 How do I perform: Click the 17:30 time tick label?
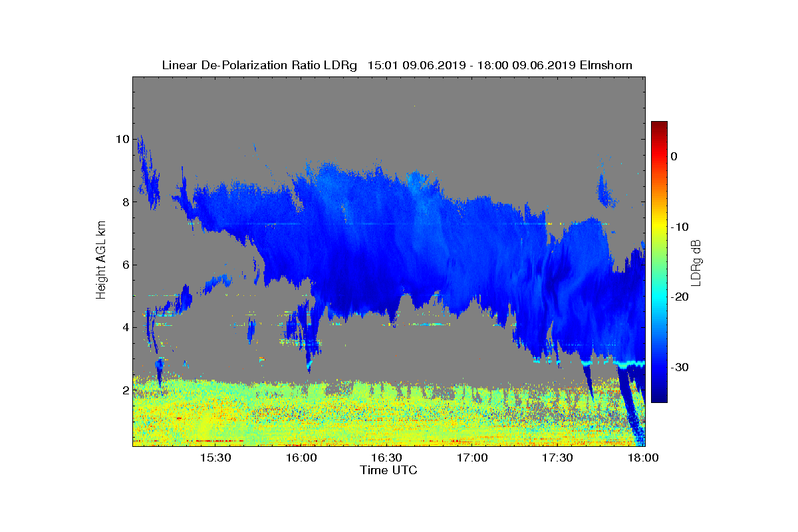(557, 458)
